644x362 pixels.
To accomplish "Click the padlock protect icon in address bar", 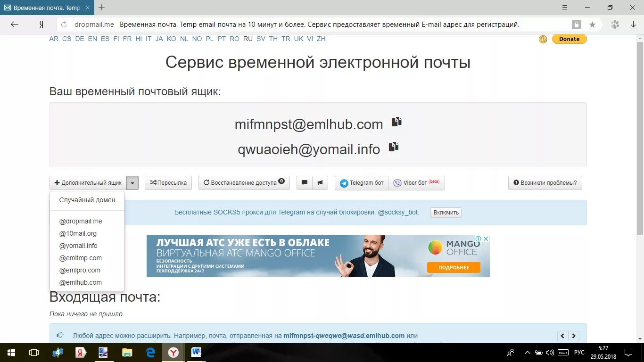I will 576,25.
